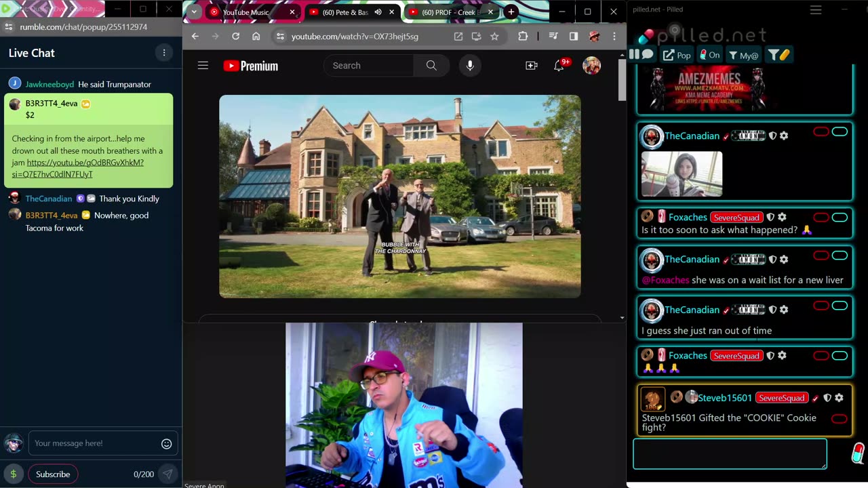
Task: Click the pilled.net chat message box
Action: click(x=730, y=454)
